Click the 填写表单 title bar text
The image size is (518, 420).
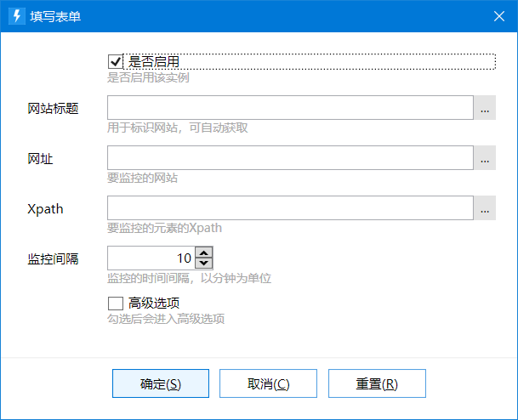pyautogui.click(x=55, y=16)
